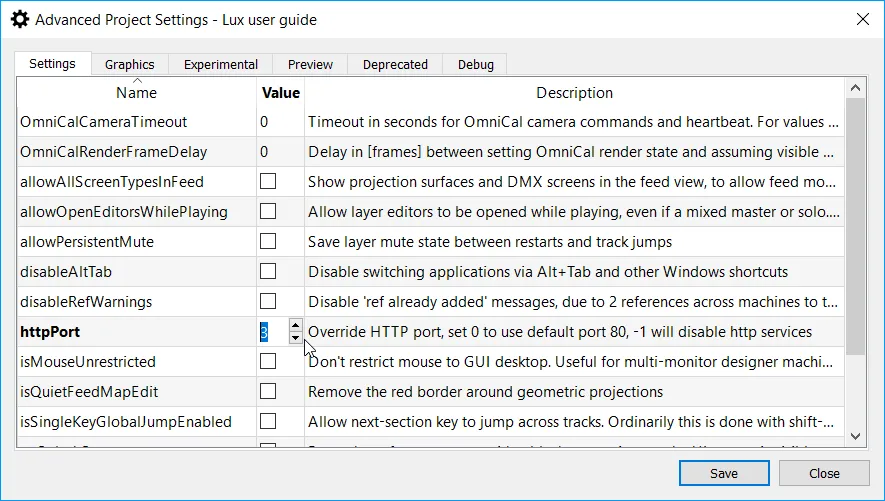Save the project settings
This screenshot has width=885, height=501.
point(724,473)
